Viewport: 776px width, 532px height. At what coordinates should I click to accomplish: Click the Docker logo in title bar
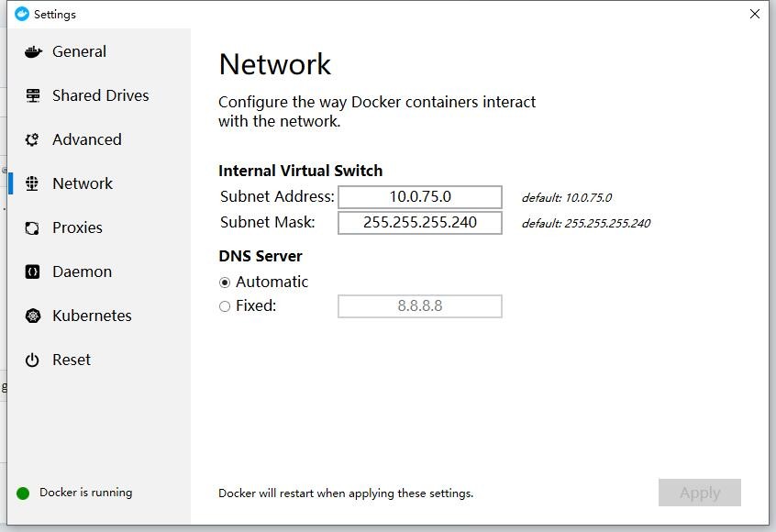22,14
